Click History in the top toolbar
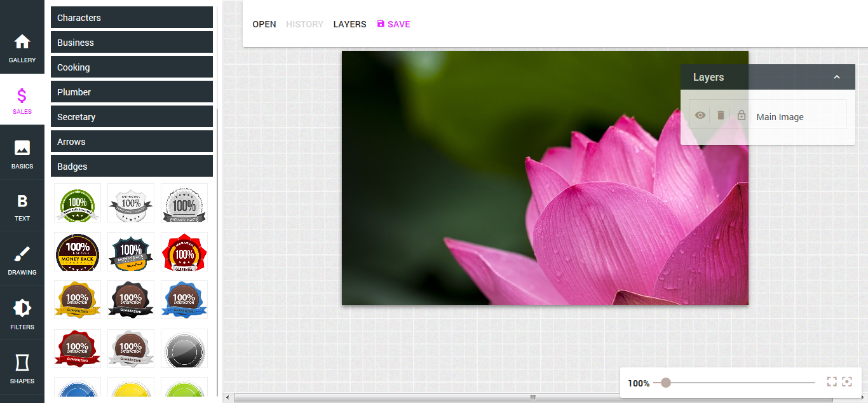 click(x=304, y=24)
